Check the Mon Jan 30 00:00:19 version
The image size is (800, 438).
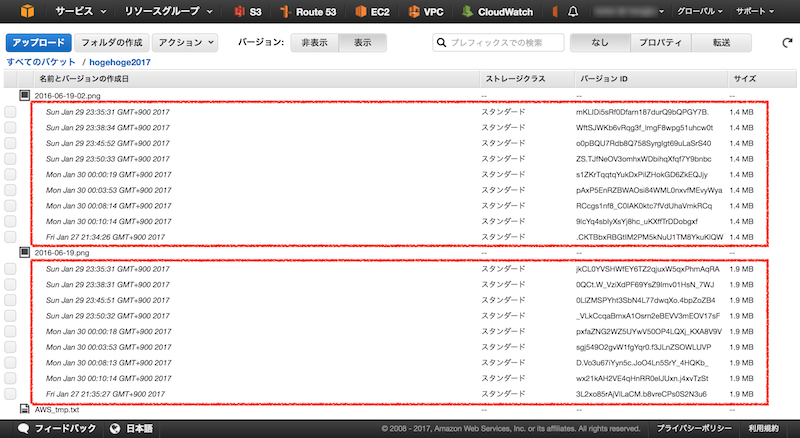click(x=10, y=175)
